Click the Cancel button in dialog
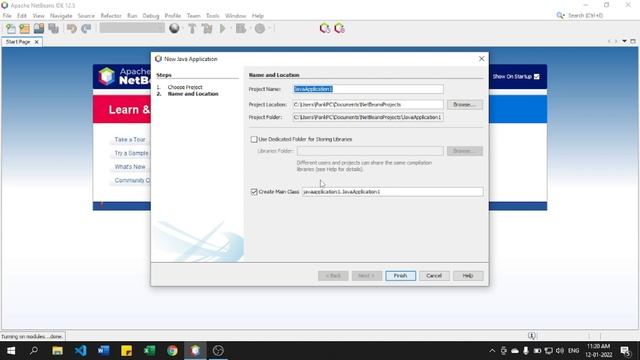Screen dimensions: 640x360 [434, 276]
